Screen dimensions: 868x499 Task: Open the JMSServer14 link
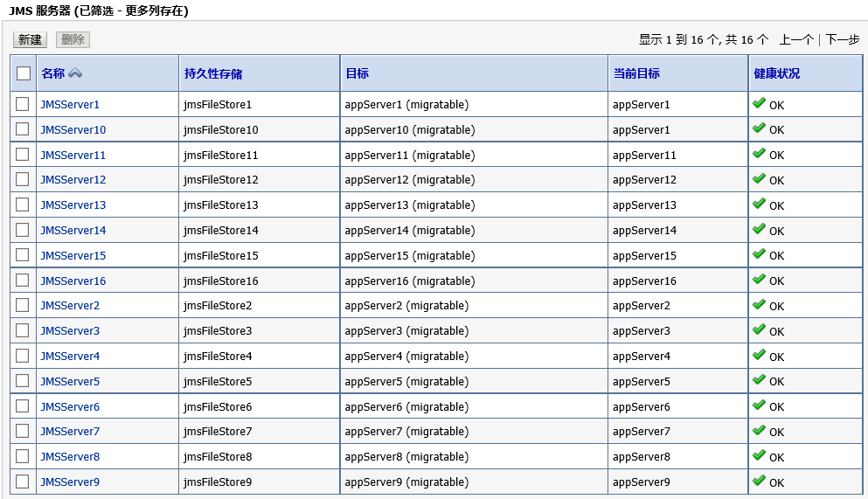(x=73, y=231)
